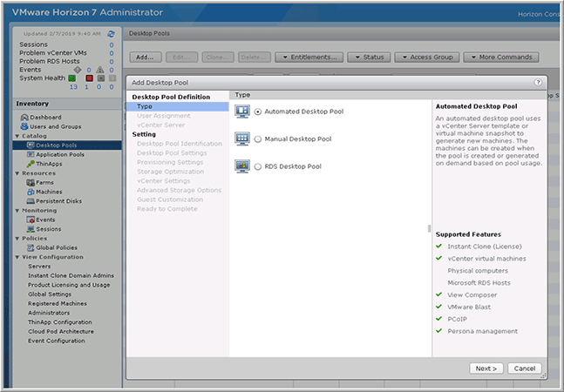Click the ThinApps icon
The height and width of the screenshot is (392, 564).
pos(31,164)
